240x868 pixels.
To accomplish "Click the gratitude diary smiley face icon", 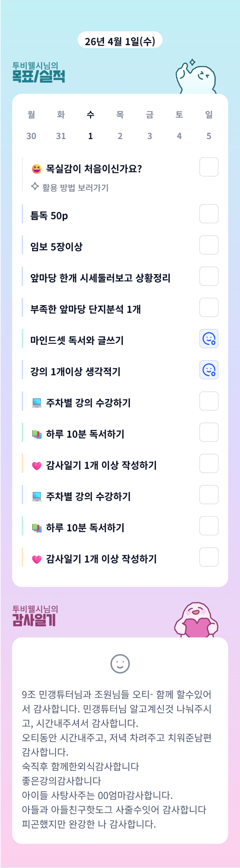I will (x=120, y=664).
